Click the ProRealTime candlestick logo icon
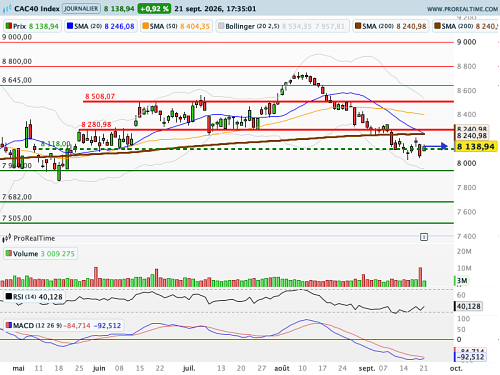Viewport: 500px width, 375px height. pyautogui.click(x=6, y=238)
